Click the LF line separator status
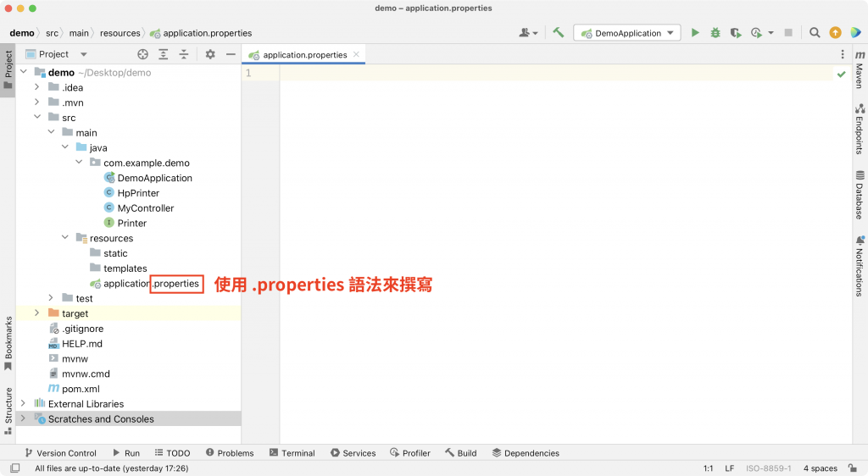The height and width of the screenshot is (476, 868). 730,468
